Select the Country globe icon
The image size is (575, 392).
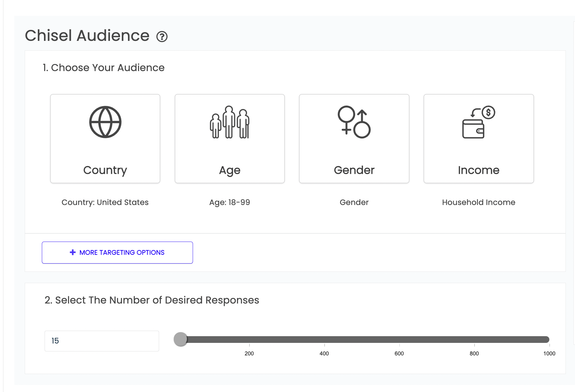(105, 123)
